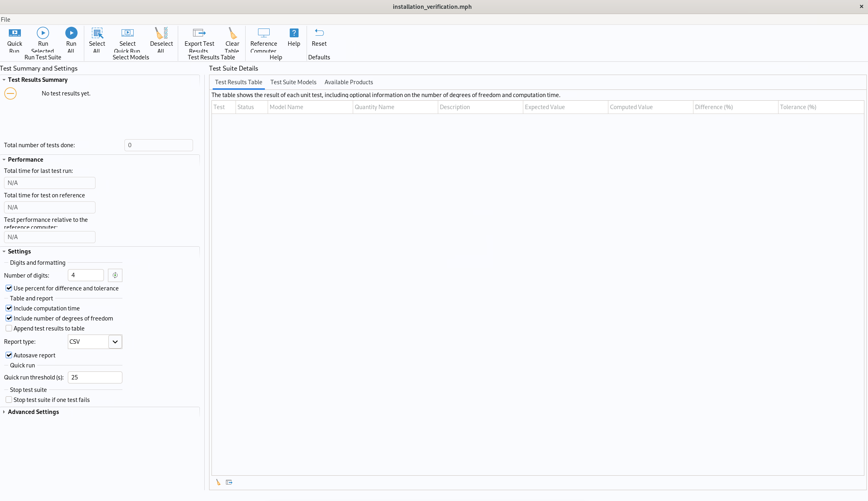Click the Quick run threshold input field
868x501 pixels.
click(x=95, y=377)
